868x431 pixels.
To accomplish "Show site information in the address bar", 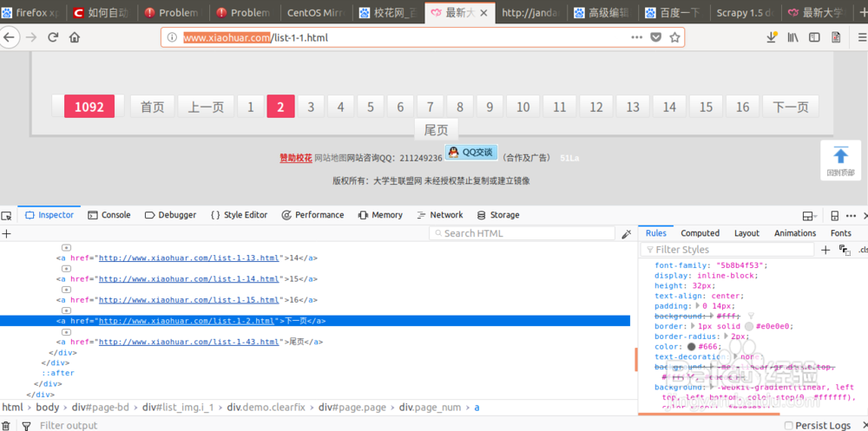I will (x=172, y=37).
